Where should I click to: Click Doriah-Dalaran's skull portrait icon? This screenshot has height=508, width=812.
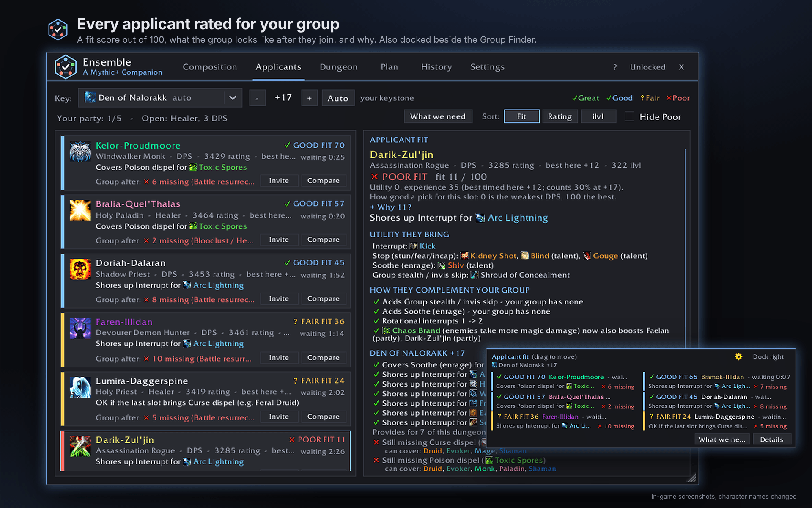point(80,269)
